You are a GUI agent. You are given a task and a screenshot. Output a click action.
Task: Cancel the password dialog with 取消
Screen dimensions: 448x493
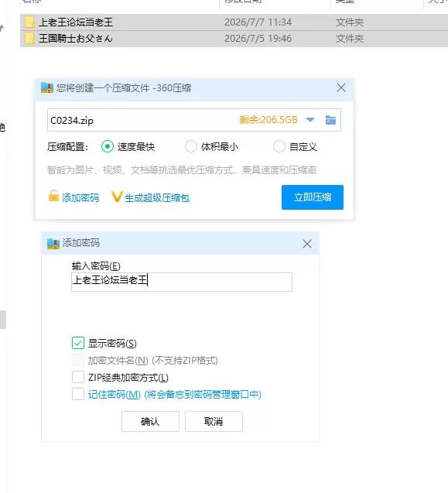click(214, 421)
